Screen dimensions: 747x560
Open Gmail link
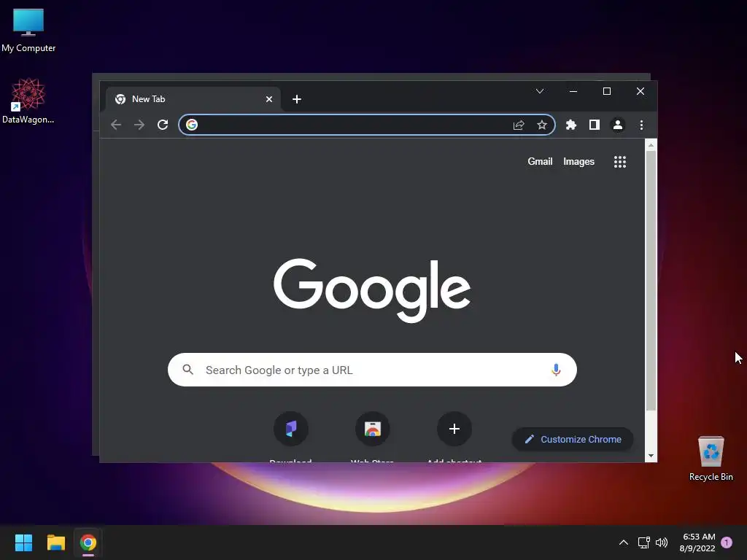(x=540, y=161)
